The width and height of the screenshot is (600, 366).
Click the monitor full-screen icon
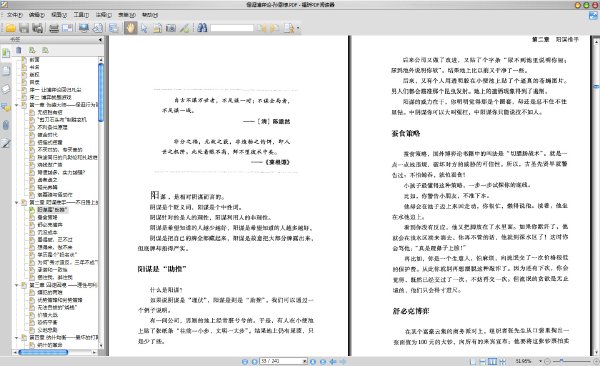click(x=83, y=28)
